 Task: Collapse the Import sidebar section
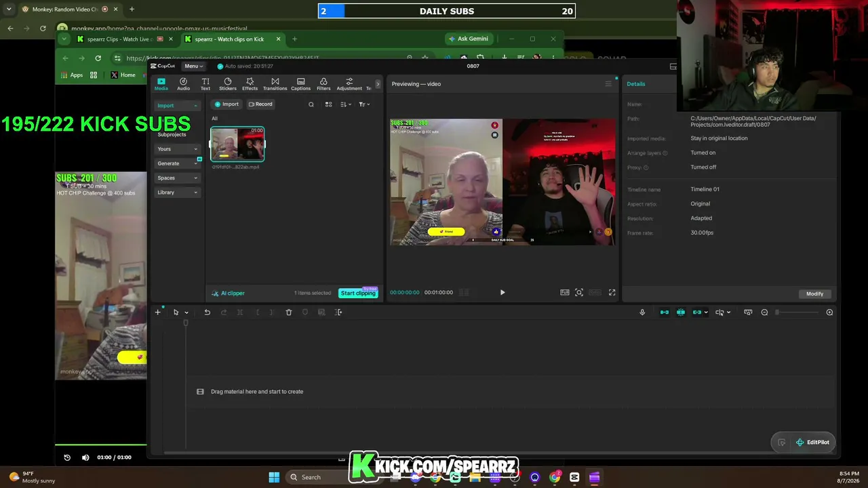[x=177, y=106]
